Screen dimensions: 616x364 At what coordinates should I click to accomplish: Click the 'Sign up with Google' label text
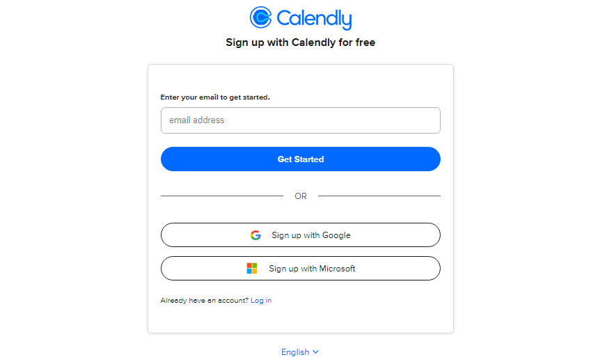point(311,235)
